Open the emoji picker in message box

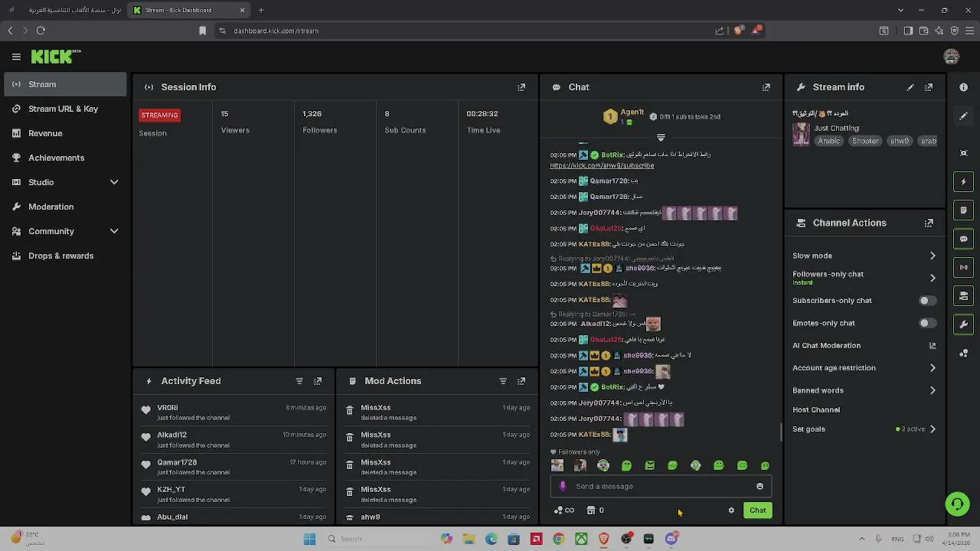759,486
